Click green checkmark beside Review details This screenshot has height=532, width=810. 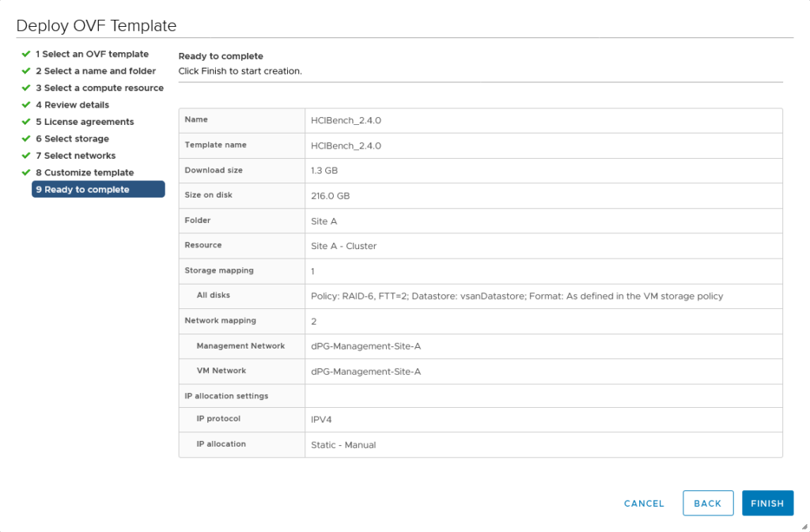tap(26, 105)
